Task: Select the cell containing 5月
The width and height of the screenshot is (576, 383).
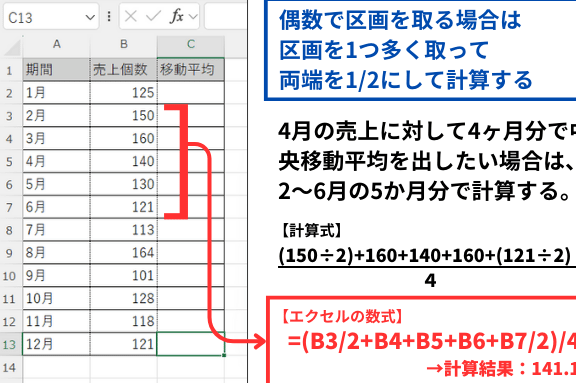Action: pos(56,184)
